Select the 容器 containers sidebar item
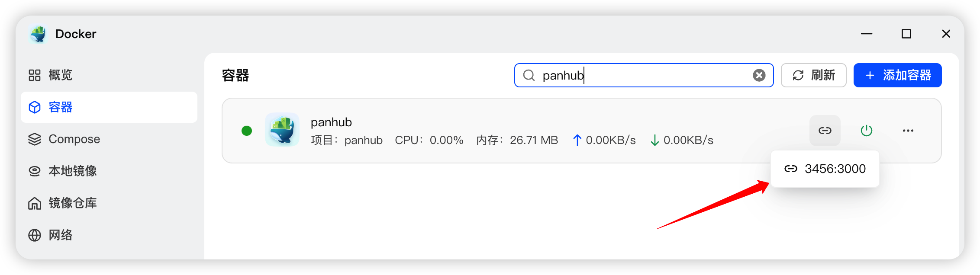Screen dimensions: 980x275 [61, 107]
